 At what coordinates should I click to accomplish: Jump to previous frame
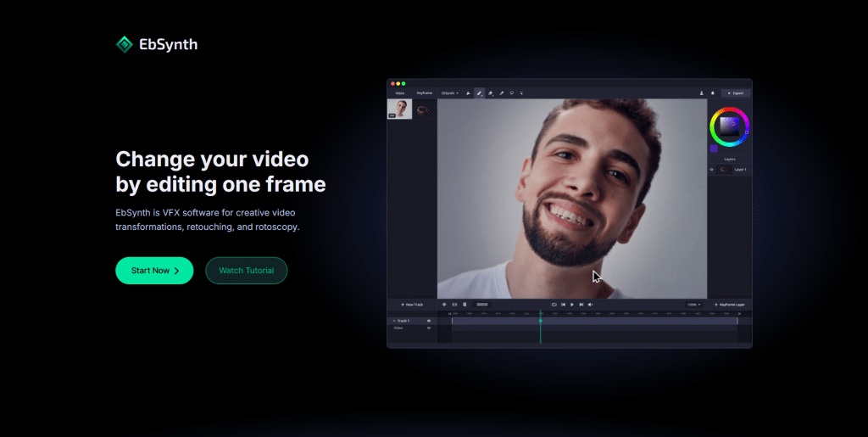[x=563, y=305]
